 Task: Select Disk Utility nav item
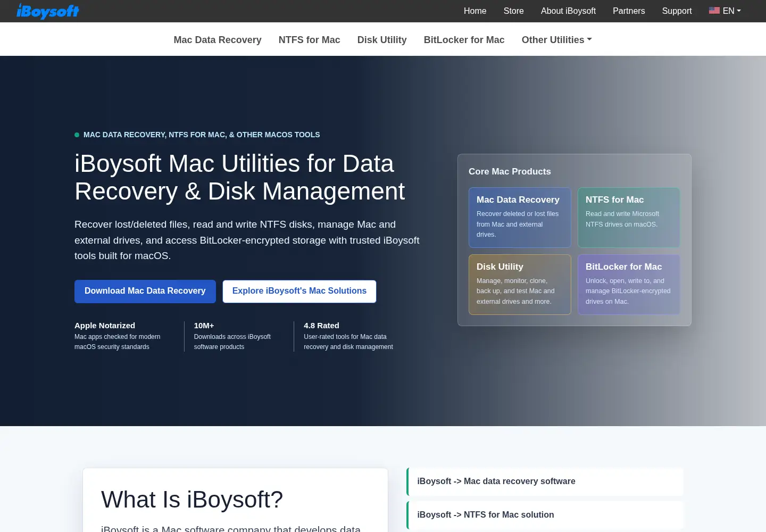coord(382,40)
